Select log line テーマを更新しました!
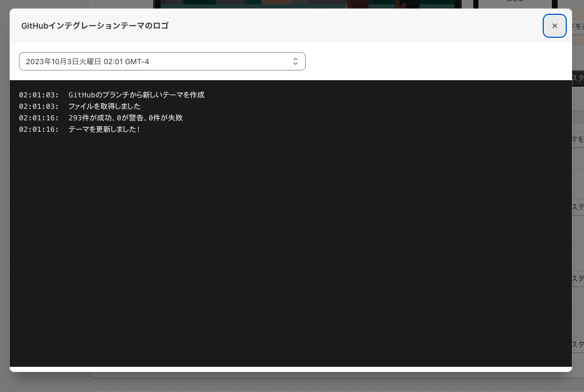 click(x=104, y=130)
